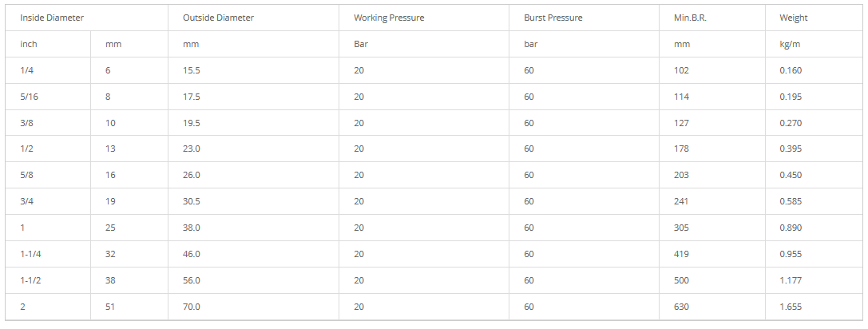The height and width of the screenshot is (329, 868).
Task: Click the 0.890 weight cell
Action: (x=791, y=228)
